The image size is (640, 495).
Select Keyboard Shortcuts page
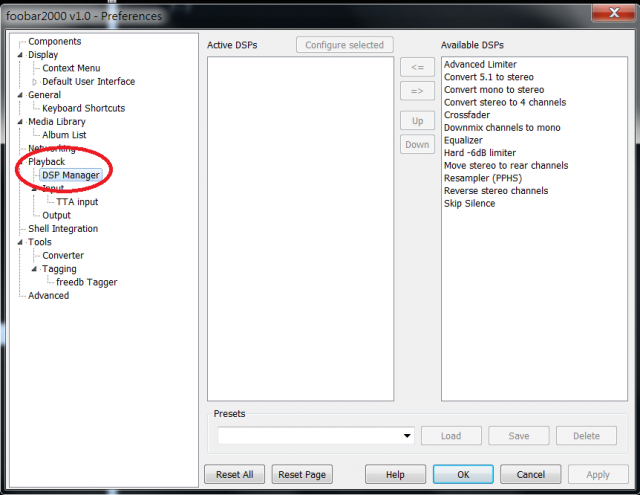click(x=83, y=108)
